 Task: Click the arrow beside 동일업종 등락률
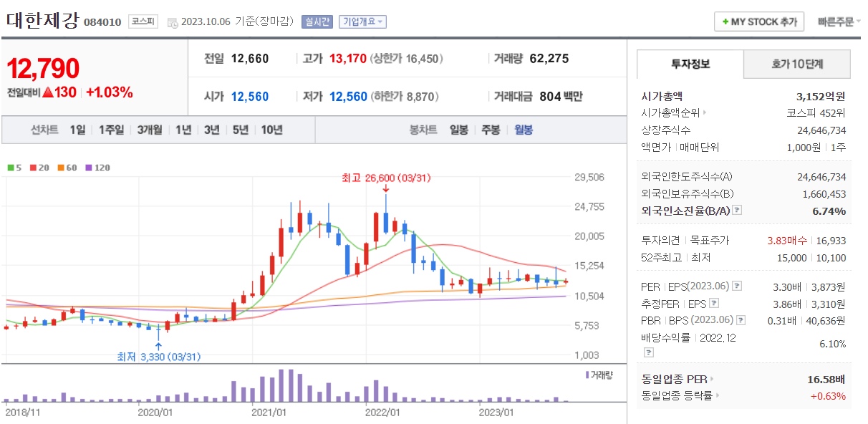[x=718, y=395]
